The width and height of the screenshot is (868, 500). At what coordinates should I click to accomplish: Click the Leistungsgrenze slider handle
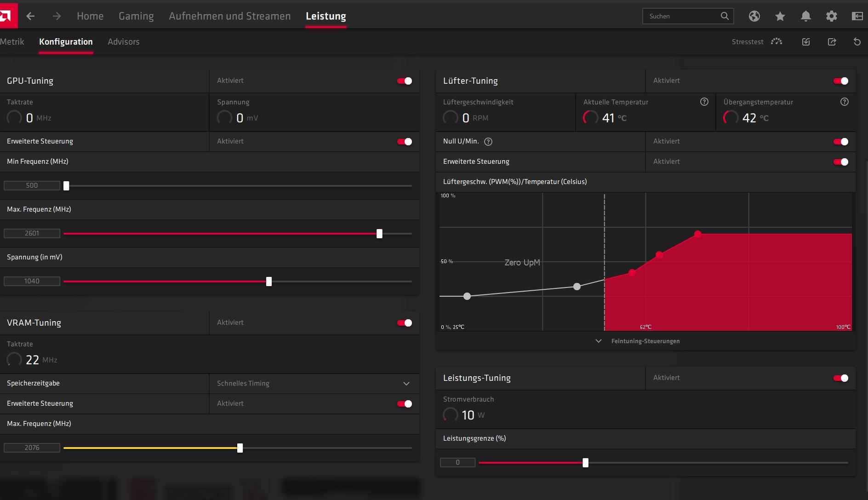click(x=585, y=463)
